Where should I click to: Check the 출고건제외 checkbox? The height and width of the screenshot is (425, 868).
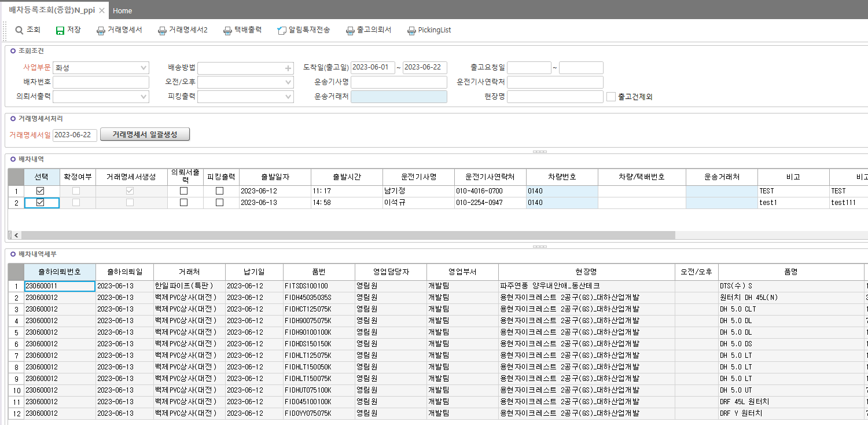611,97
